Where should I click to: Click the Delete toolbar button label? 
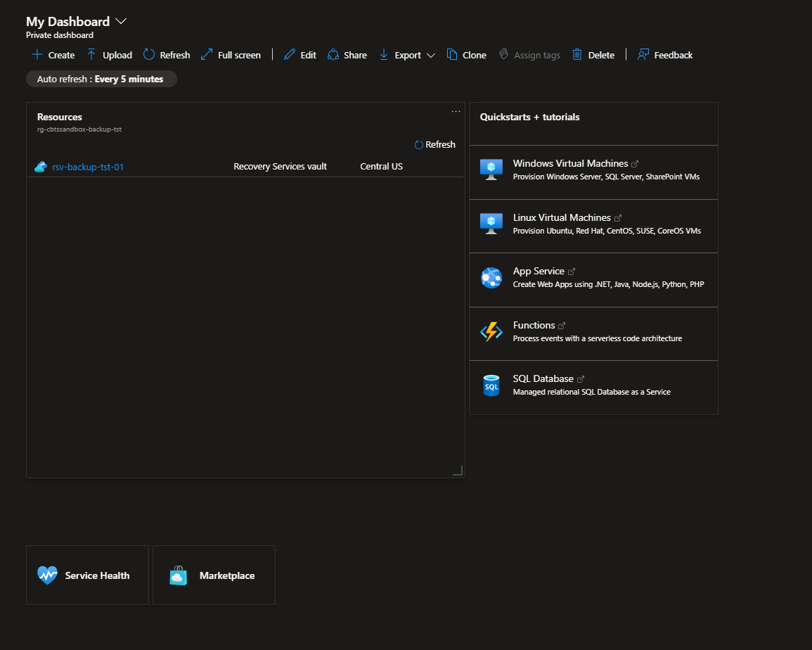coord(601,55)
